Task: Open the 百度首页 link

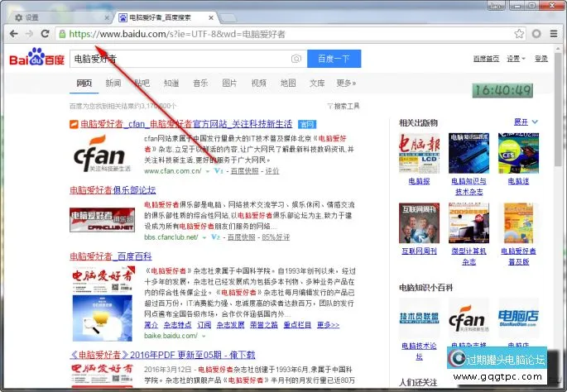Action: 486,59
